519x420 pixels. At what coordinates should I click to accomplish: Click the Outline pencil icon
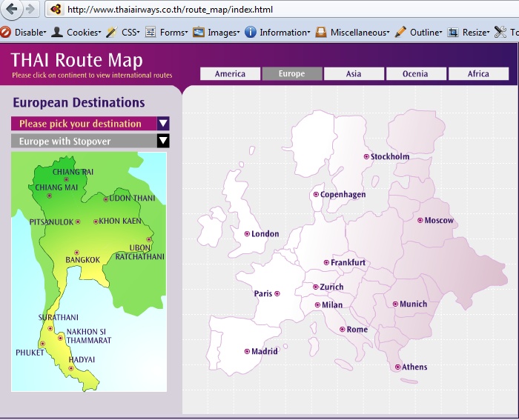pyautogui.click(x=400, y=32)
